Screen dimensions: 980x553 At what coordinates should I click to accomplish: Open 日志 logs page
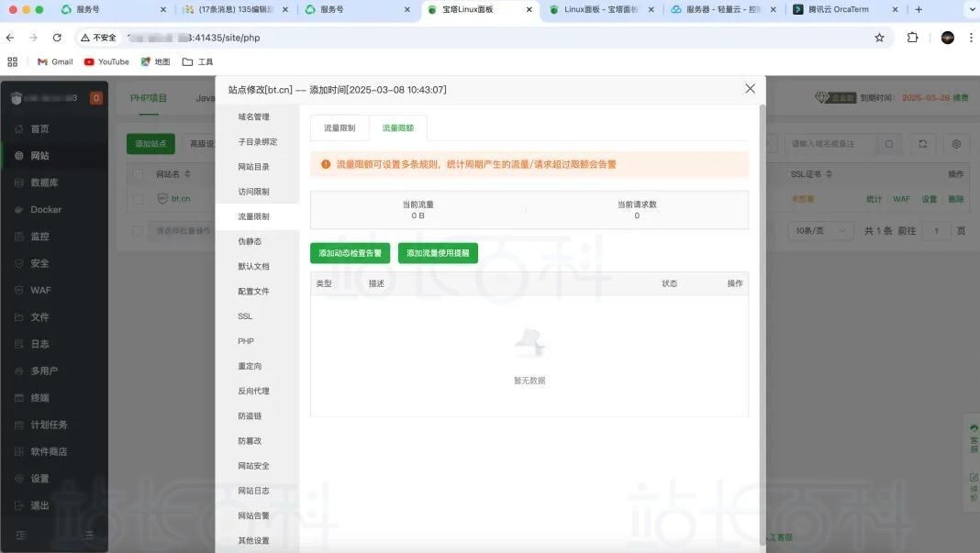[x=40, y=344]
